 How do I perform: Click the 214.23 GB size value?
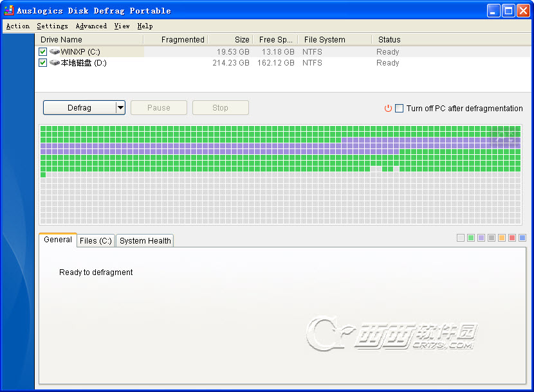click(231, 62)
